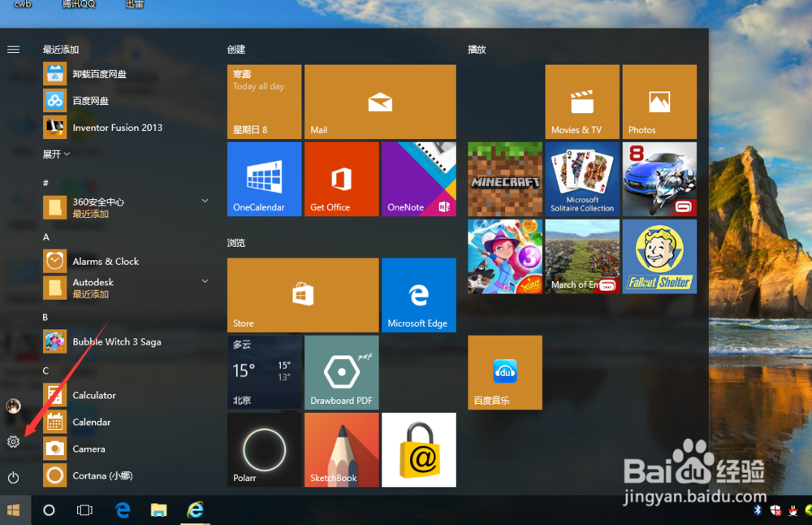Click the # section header
The width and height of the screenshot is (812, 525).
point(45,183)
